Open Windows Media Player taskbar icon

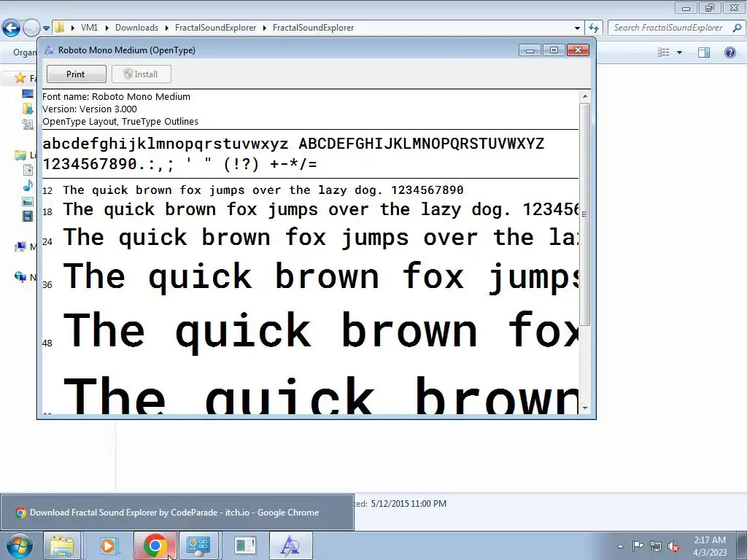tap(108, 545)
